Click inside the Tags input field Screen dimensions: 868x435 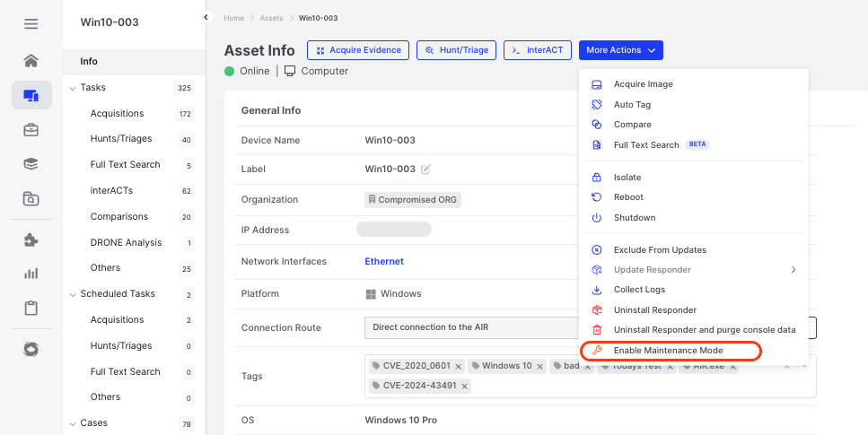click(x=628, y=386)
